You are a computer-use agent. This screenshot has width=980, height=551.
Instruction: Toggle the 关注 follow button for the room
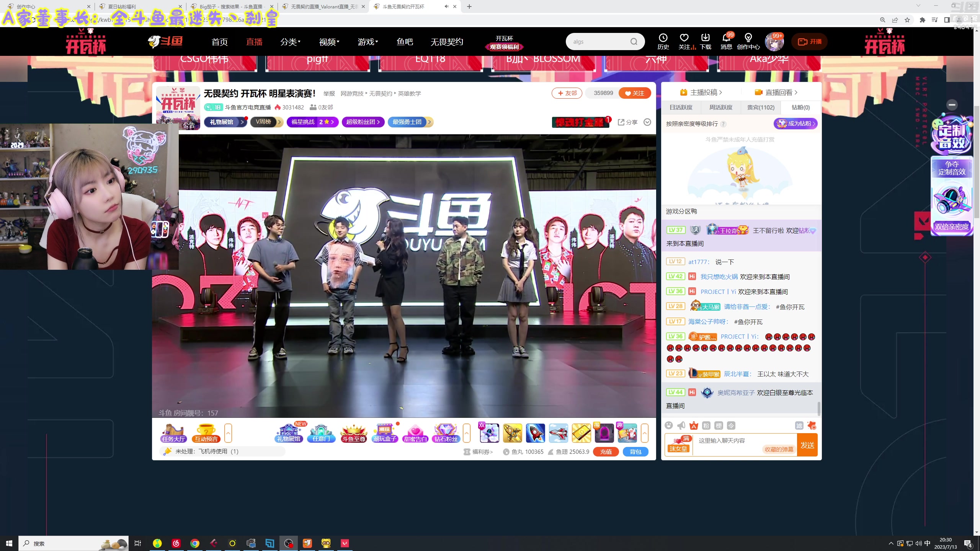(634, 93)
